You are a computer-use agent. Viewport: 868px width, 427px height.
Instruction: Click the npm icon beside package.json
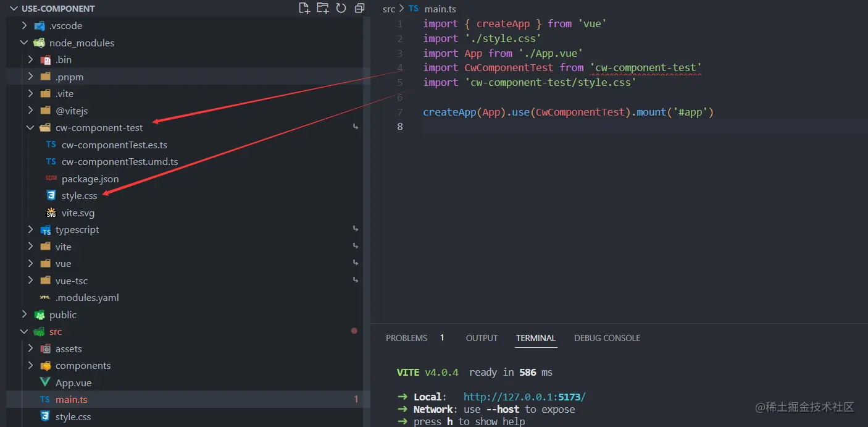[51, 179]
